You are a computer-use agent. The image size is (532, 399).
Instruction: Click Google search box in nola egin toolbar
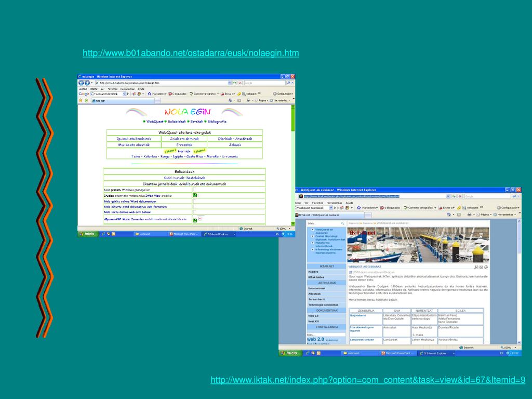pos(264,83)
